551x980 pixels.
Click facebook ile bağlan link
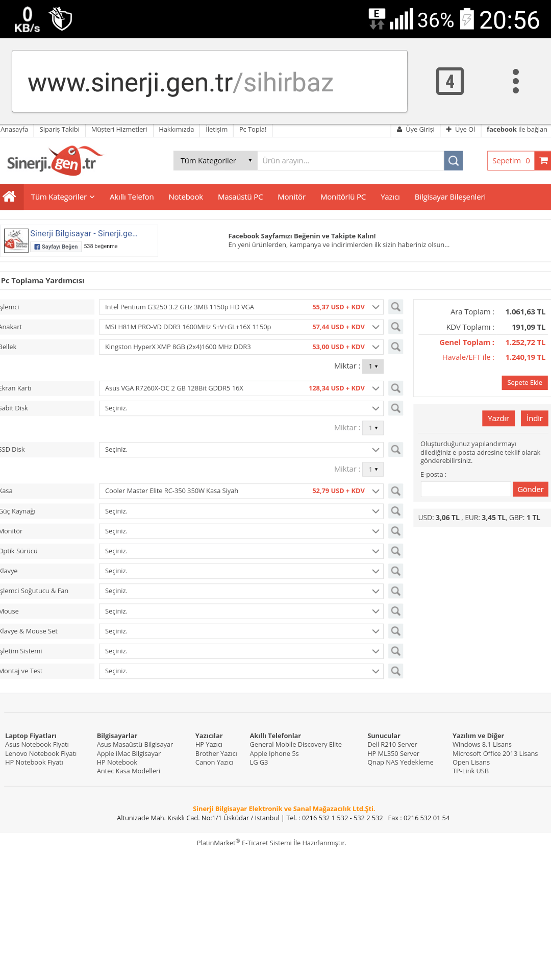[517, 130]
